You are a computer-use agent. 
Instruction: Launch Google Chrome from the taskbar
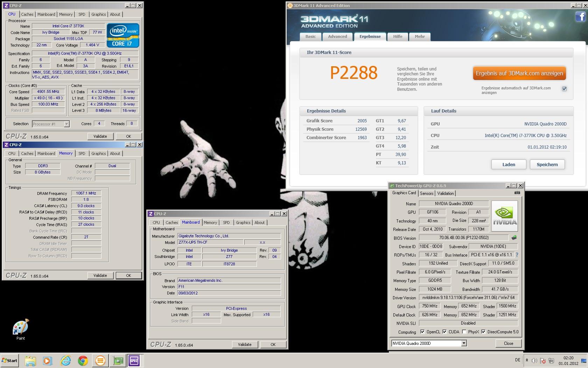pos(83,361)
